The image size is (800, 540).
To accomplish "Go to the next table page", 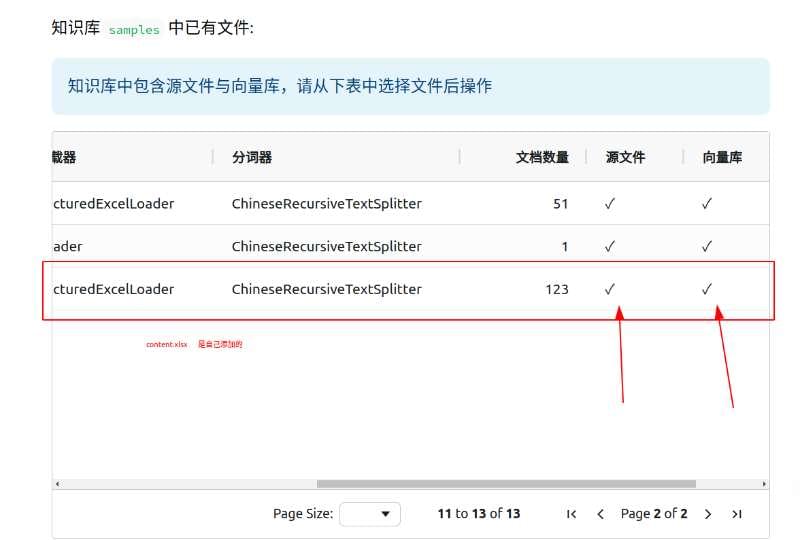I will (x=708, y=514).
